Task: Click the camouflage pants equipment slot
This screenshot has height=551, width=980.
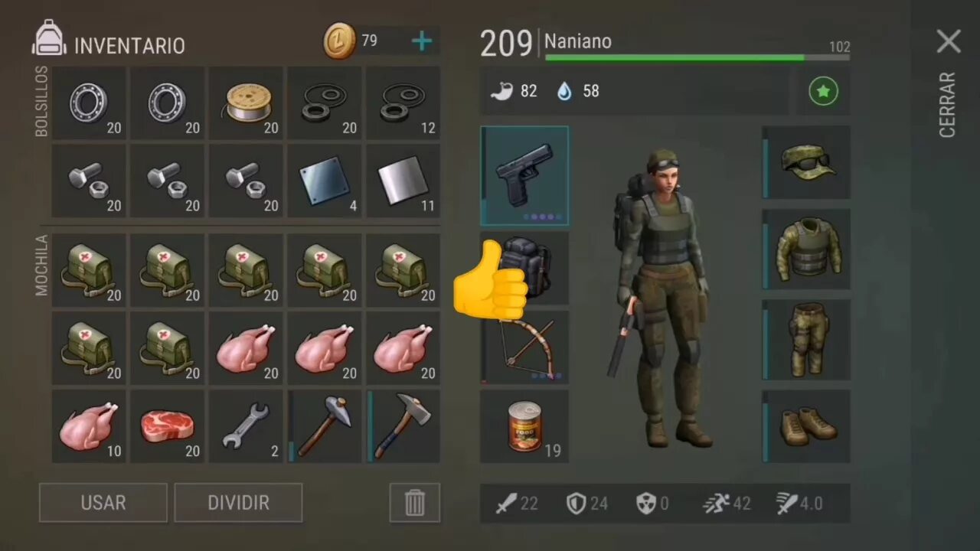Action: click(806, 339)
